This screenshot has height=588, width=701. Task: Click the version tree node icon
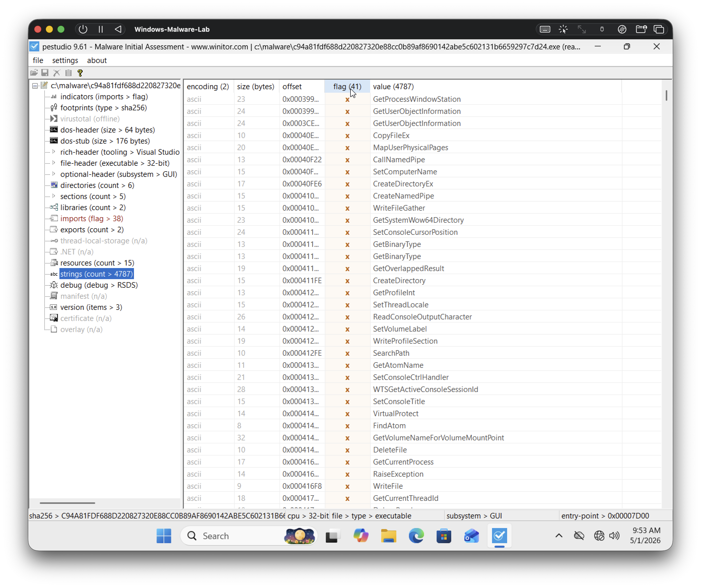(54, 307)
